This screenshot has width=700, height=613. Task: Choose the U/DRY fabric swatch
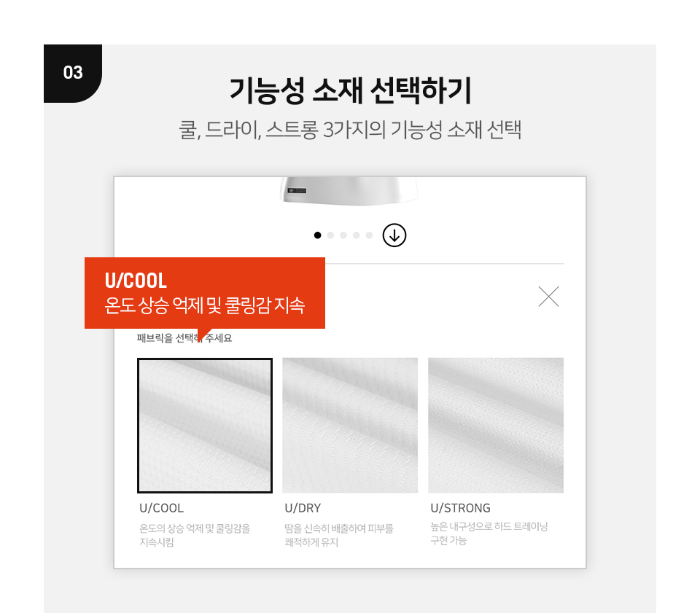pos(350,425)
